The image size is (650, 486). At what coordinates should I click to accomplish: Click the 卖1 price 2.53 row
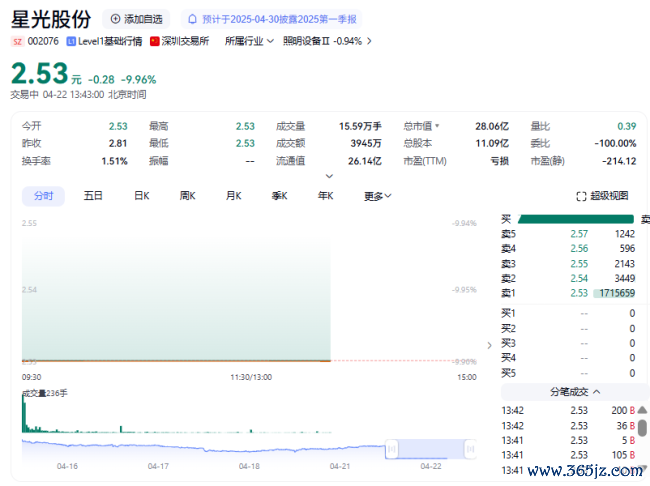click(x=568, y=293)
